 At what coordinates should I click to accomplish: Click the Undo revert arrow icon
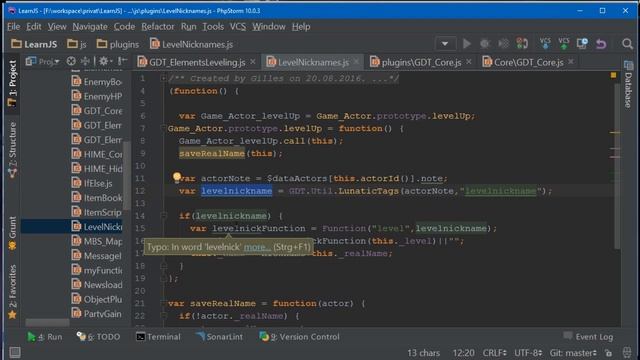[x=601, y=44]
